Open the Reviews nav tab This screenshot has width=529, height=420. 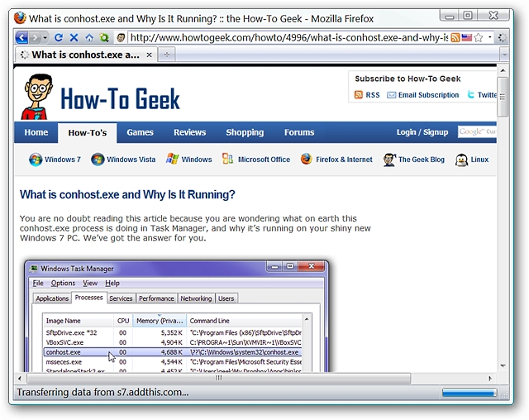pyautogui.click(x=189, y=132)
